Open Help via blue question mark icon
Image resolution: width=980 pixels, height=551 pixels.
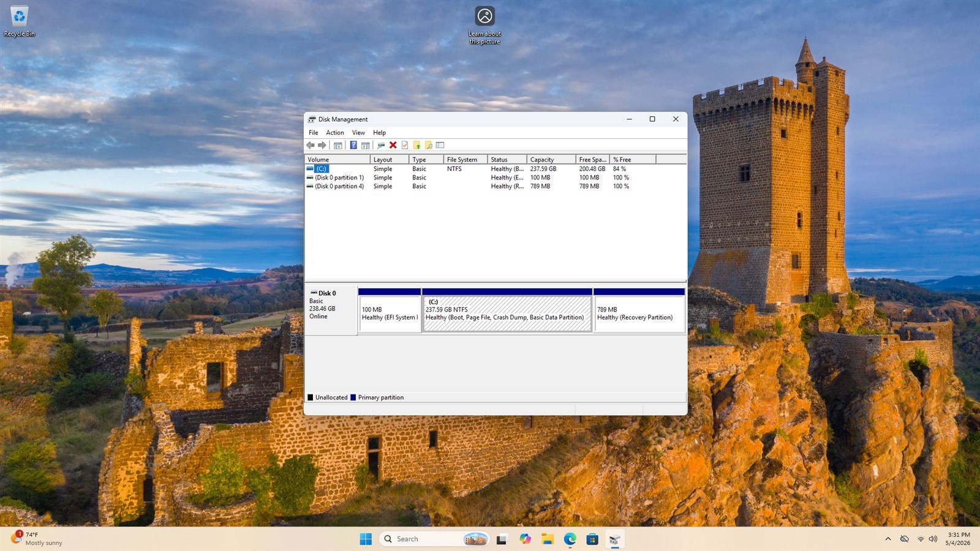point(353,145)
